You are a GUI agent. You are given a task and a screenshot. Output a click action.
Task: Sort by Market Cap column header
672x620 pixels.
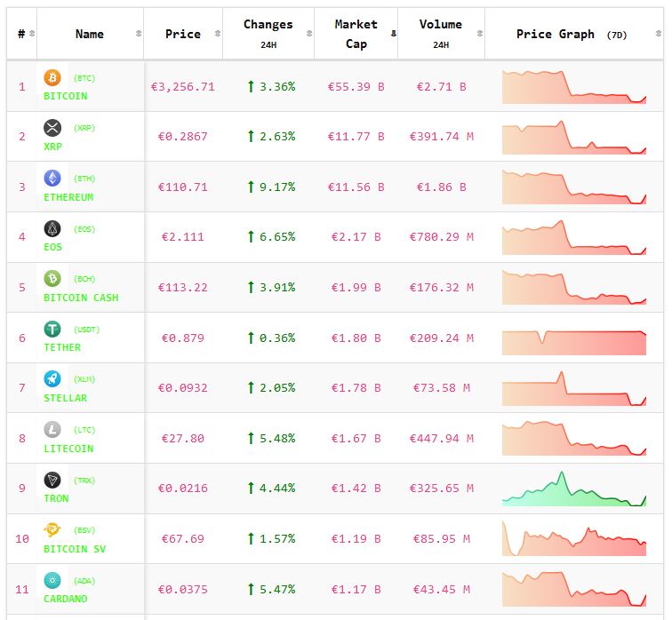click(x=356, y=34)
